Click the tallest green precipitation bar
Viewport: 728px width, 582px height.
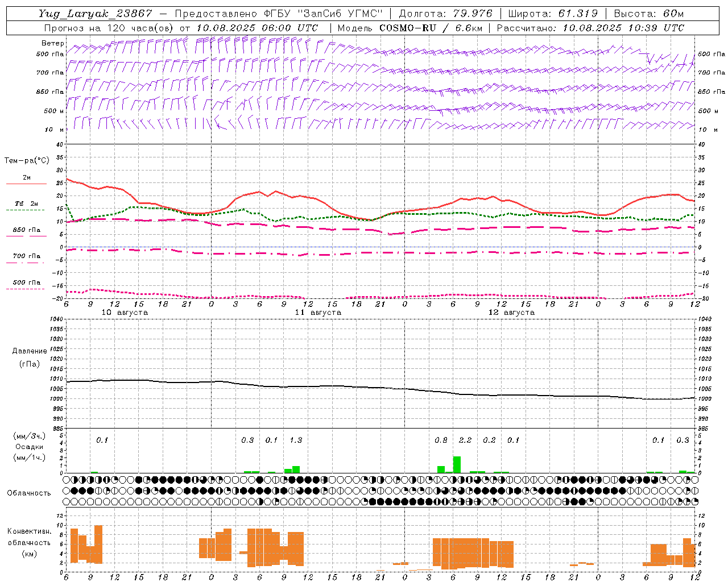point(457,464)
